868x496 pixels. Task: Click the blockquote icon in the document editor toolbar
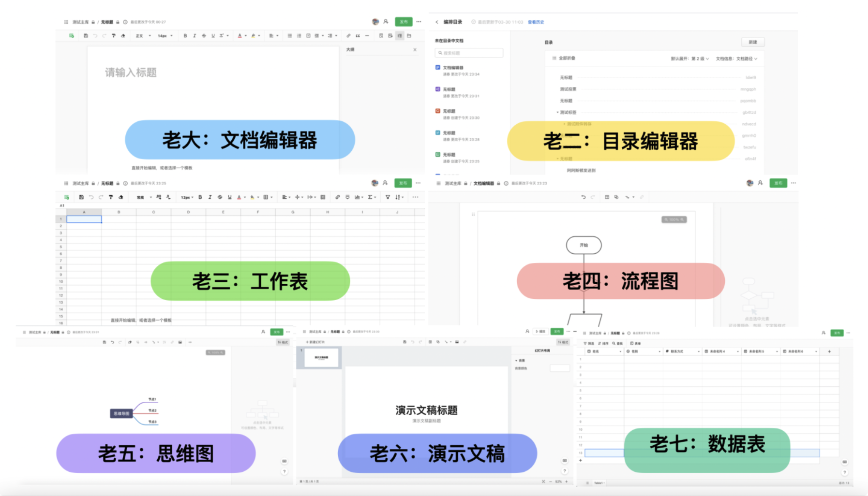358,36
